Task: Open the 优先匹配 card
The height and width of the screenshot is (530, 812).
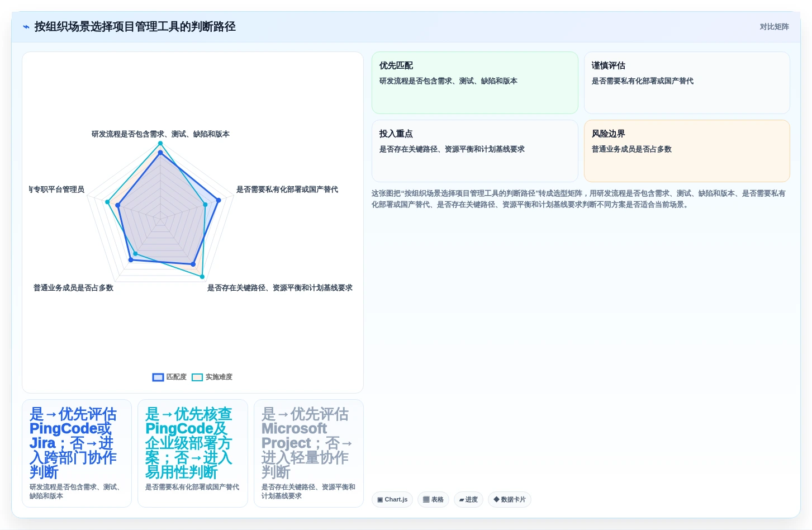Action: coord(475,83)
